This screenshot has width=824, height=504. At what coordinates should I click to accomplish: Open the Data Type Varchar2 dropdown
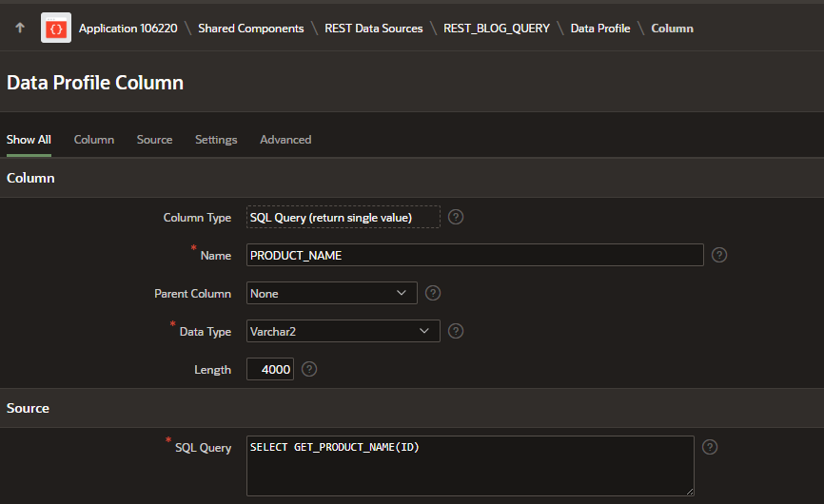point(343,331)
